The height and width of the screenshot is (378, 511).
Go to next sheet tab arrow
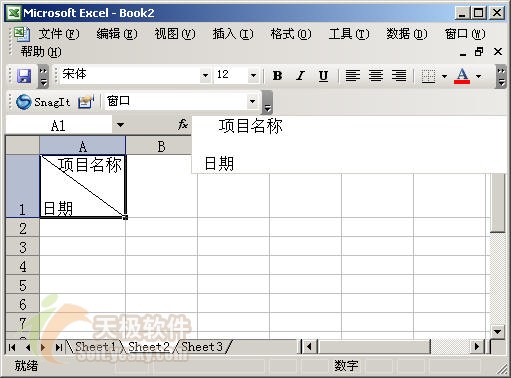[43, 347]
